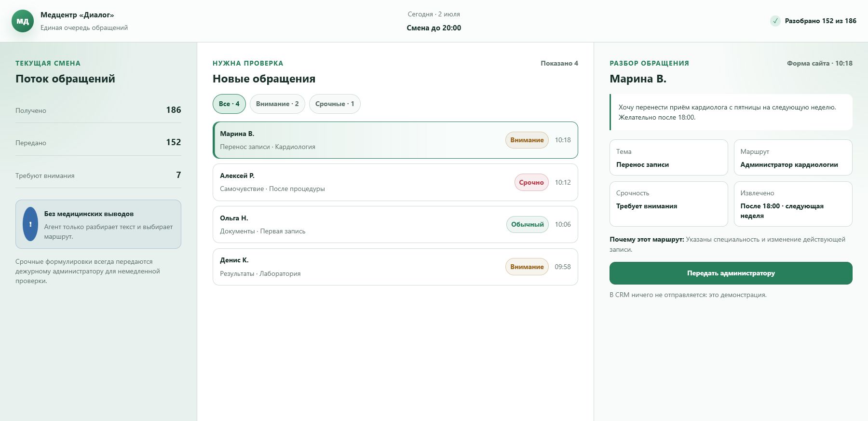Click the Поток обращений heading
The width and height of the screenshot is (868, 421).
(65, 79)
